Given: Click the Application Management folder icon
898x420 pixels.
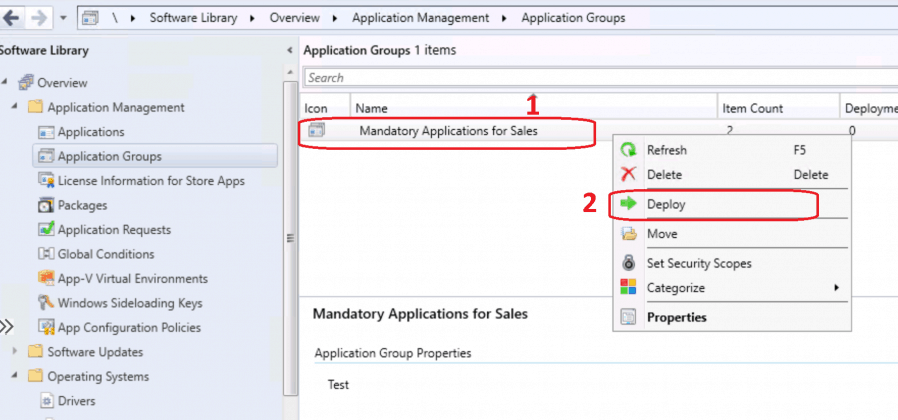Looking at the screenshot, I should click(x=36, y=107).
